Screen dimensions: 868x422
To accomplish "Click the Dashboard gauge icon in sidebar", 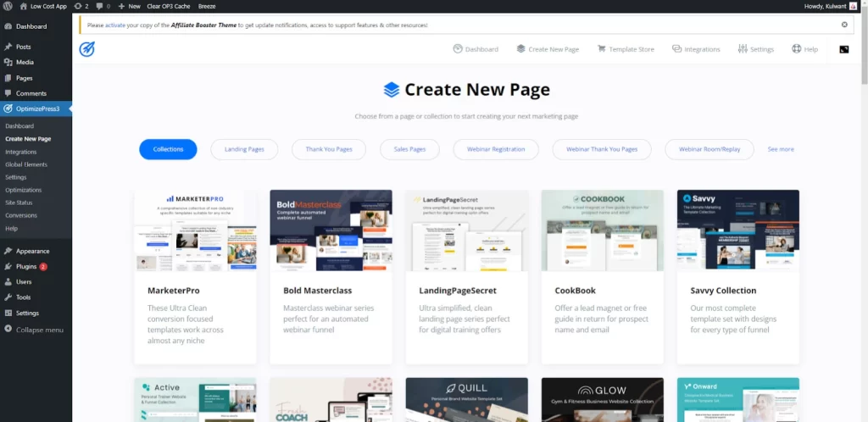I will point(8,26).
